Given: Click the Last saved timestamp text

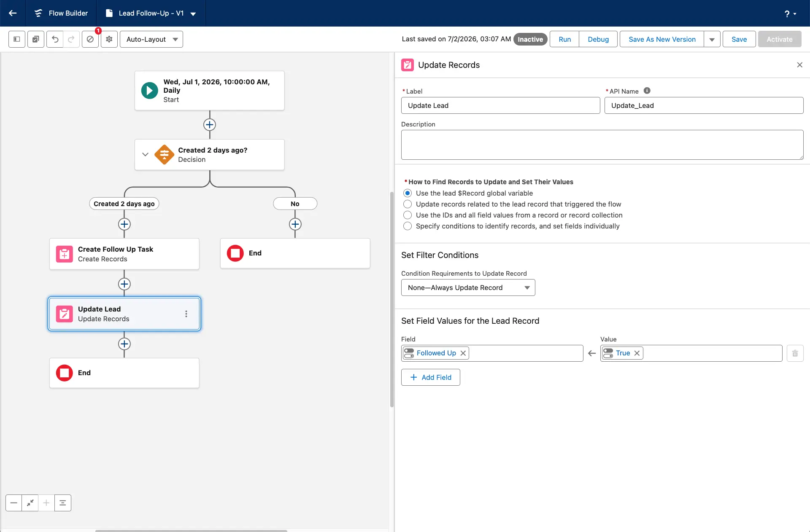Looking at the screenshot, I should pos(456,39).
